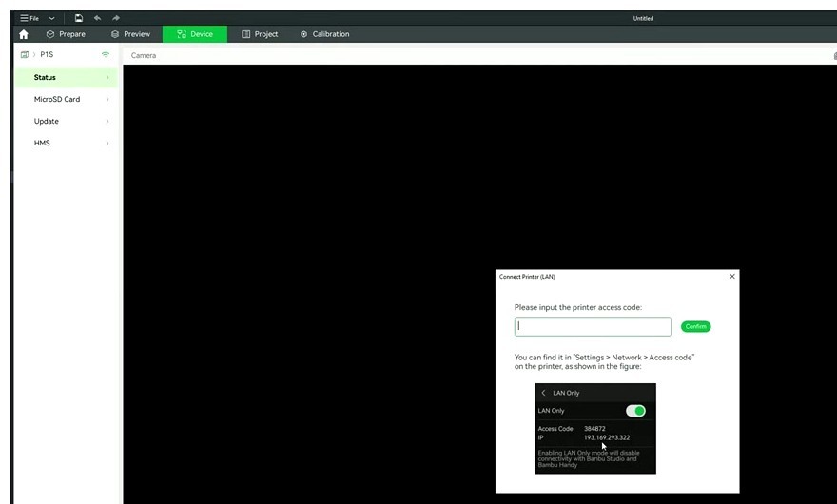Click the Project tab icon
Viewport: 837px width, 504px height.
click(x=245, y=34)
